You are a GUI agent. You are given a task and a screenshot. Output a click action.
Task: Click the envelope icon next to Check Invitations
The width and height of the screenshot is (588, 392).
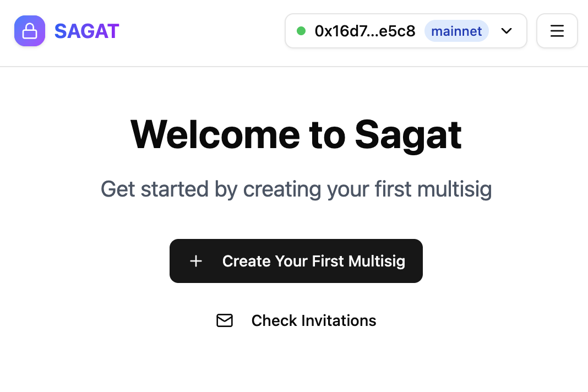tap(225, 320)
